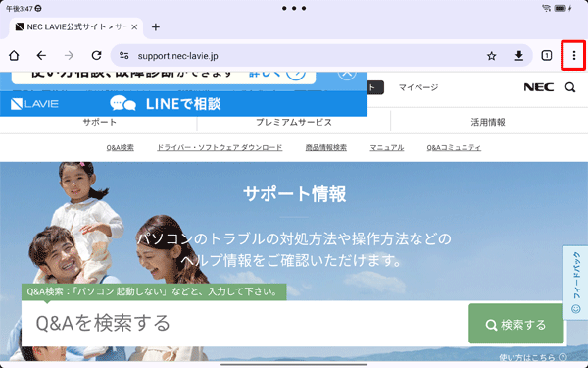The width and height of the screenshot is (588, 368).
Task: Open ドライバー・ソフトウェア ダウンロード link
Action: pyautogui.click(x=220, y=147)
